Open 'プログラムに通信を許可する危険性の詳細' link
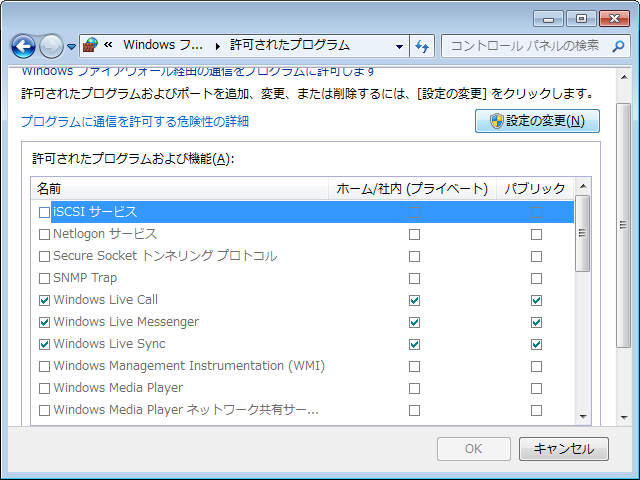The height and width of the screenshot is (480, 640). click(135, 121)
